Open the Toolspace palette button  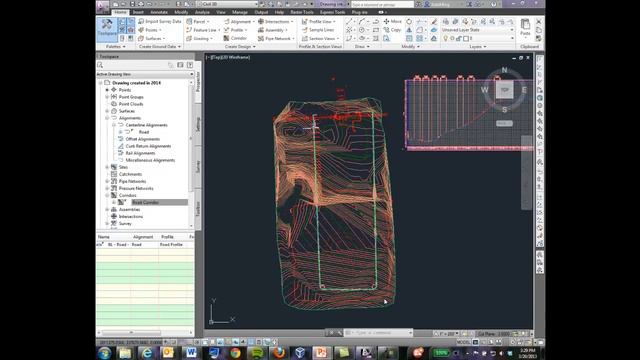pos(107,29)
